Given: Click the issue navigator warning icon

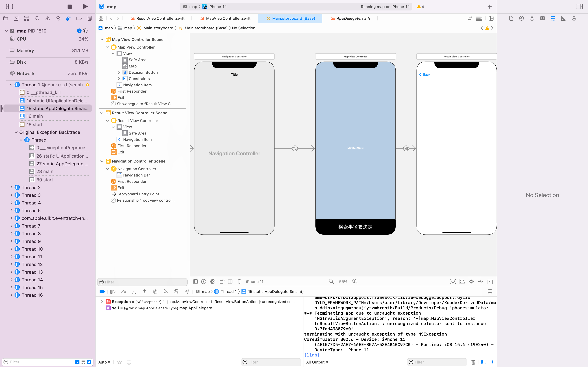Looking at the screenshot, I should pyautogui.click(x=48, y=19).
